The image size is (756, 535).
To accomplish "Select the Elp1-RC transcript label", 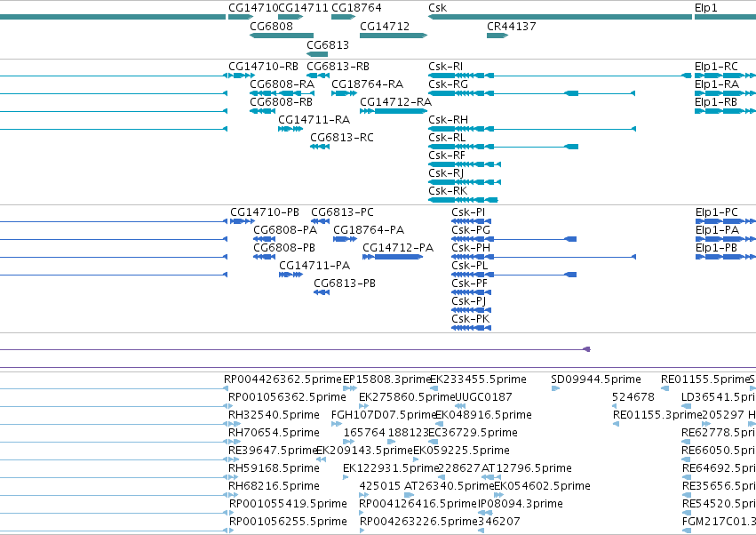I will (x=716, y=67).
